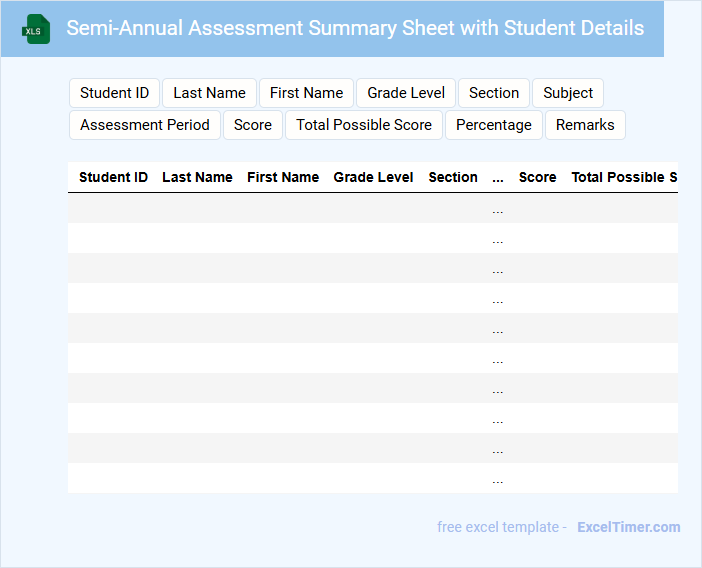Click the Remarks tag
Image resolution: width=702 pixels, height=568 pixels.
click(x=585, y=125)
